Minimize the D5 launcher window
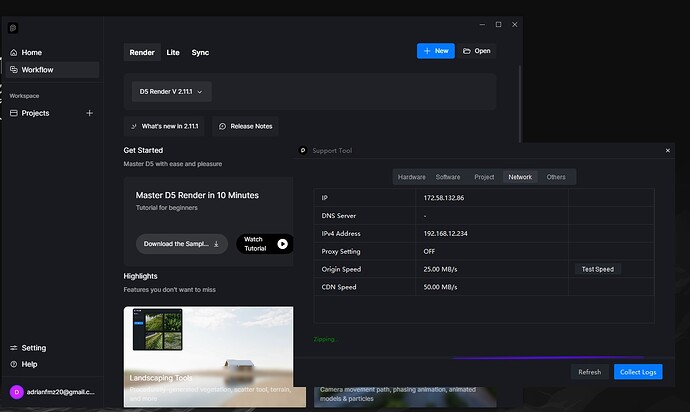This screenshot has width=690, height=412. (482, 25)
